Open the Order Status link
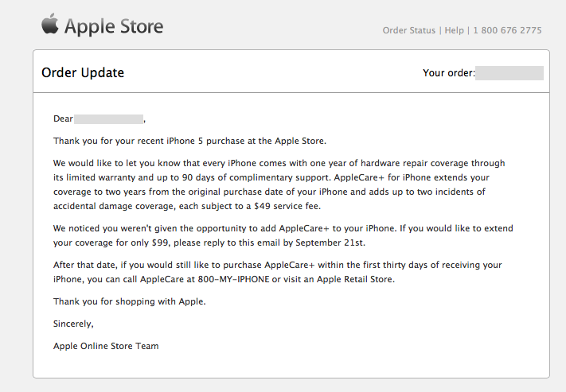The width and height of the screenshot is (566, 392). tap(409, 30)
